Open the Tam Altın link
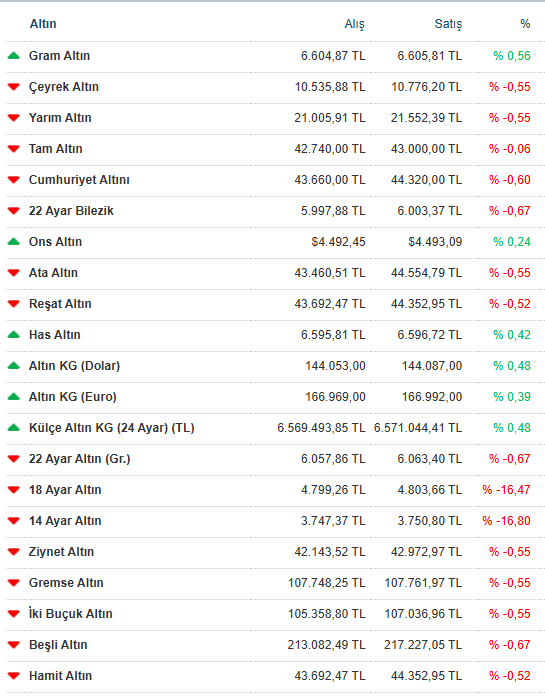The image size is (545, 699). [56, 149]
